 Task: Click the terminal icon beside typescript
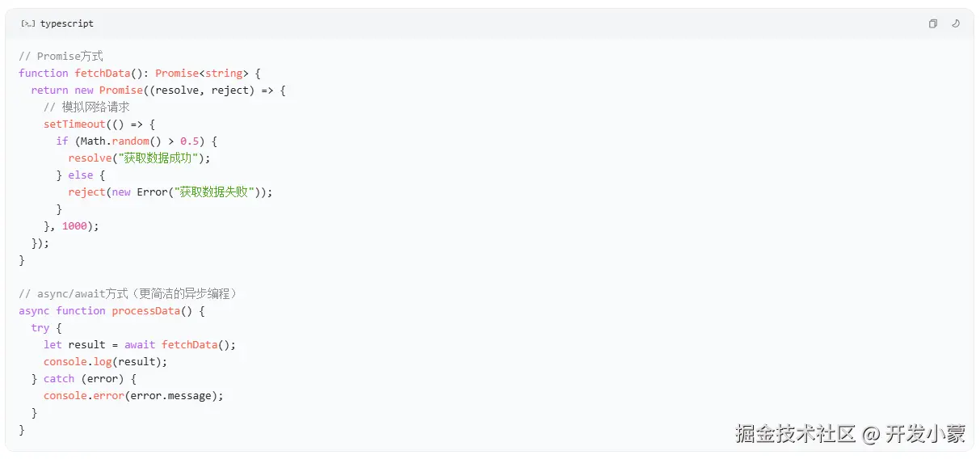coord(27,24)
